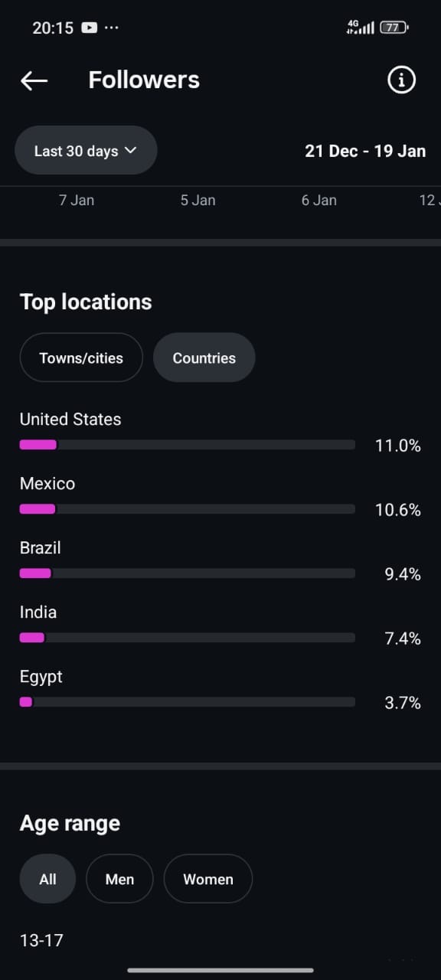Tap the back arrow icon

click(x=34, y=80)
